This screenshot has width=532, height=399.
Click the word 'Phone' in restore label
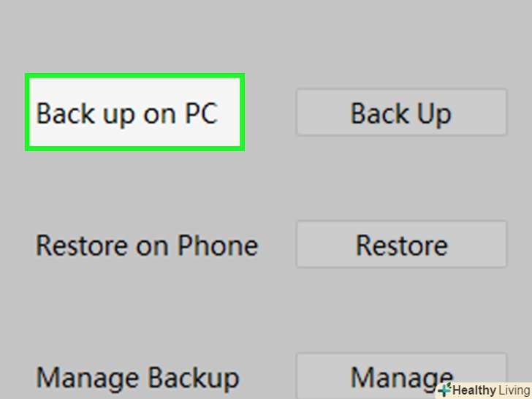point(222,246)
